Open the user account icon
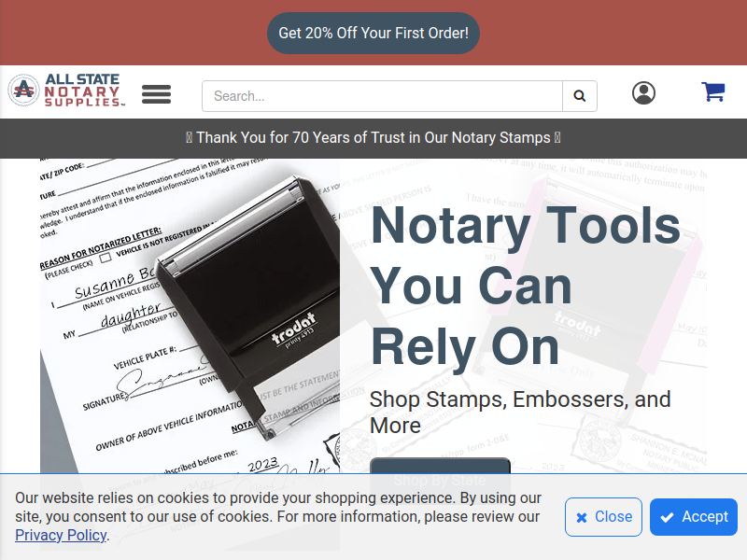The height and width of the screenshot is (560, 747). [643, 92]
